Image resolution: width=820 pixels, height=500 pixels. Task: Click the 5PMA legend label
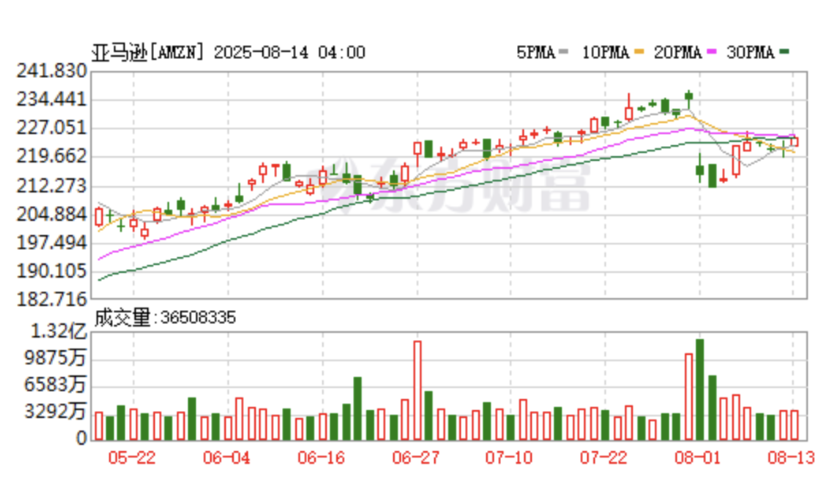[x=536, y=52]
